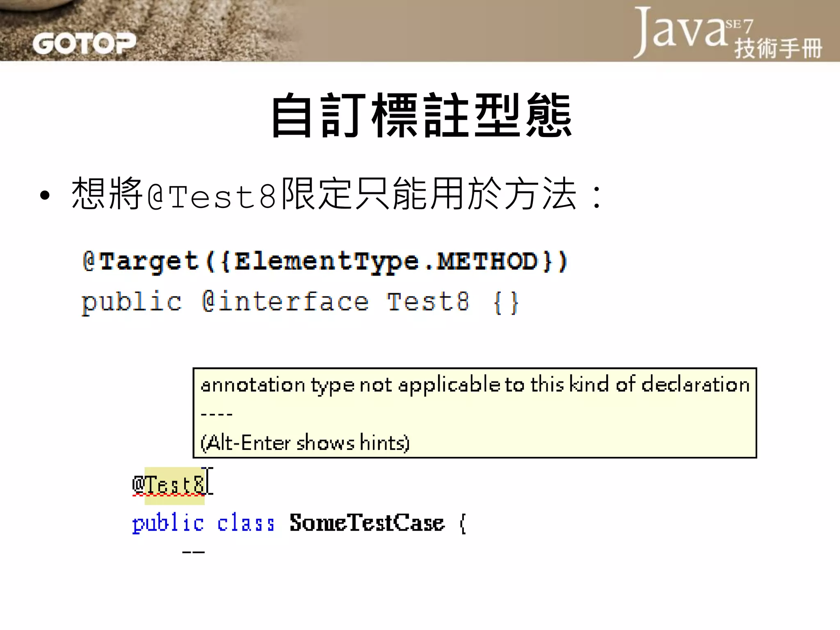Click the GOTOP logo
Screen dimensions: 840x630
pos(84,43)
